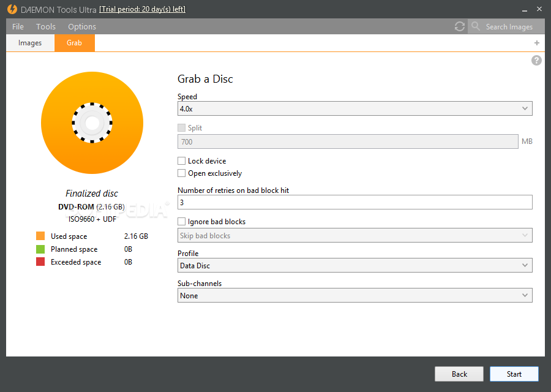Viewport: 551px width, 392px height.
Task: Click the Trial period 20 days left link
Action: (x=142, y=9)
